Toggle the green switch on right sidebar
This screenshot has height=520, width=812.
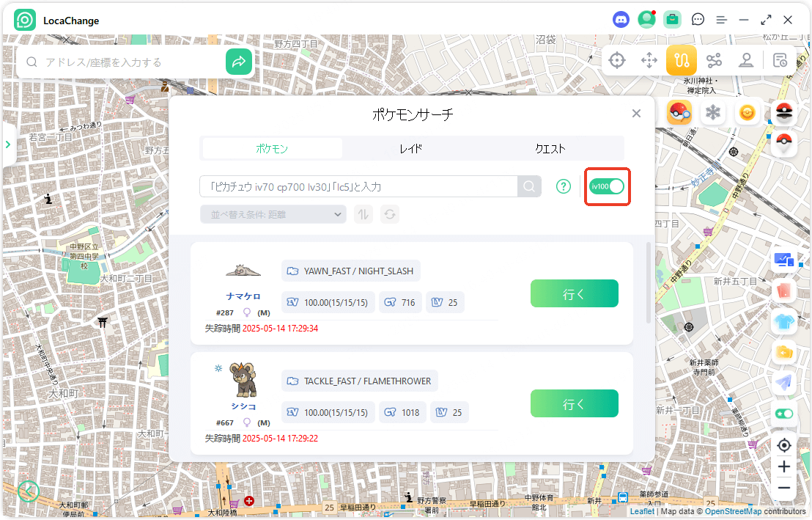coord(784,414)
